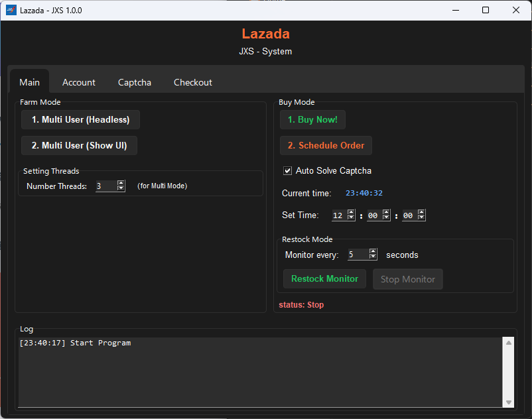The height and width of the screenshot is (419, 532).
Task: Increment the Set Time hours spinner
Action: coord(351,212)
